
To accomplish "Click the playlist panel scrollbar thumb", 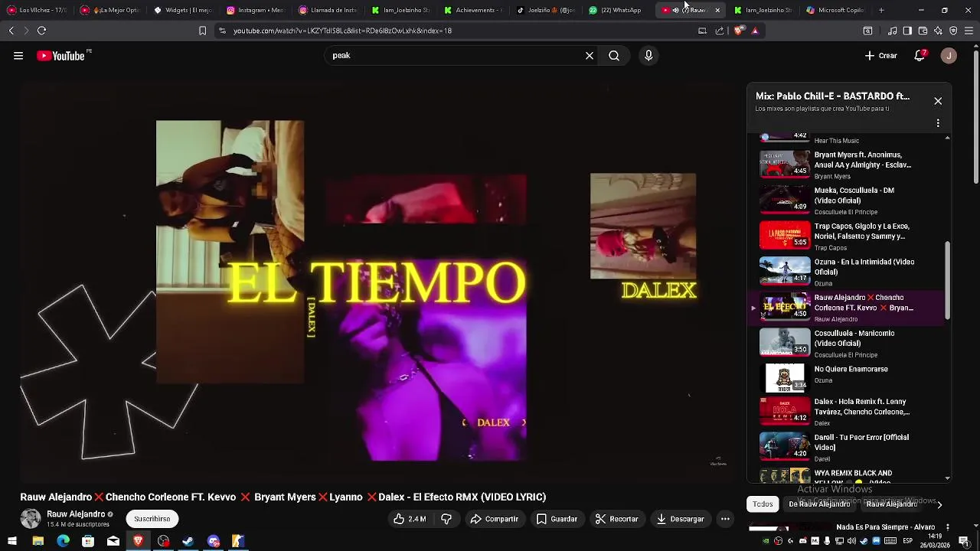I will (x=948, y=280).
